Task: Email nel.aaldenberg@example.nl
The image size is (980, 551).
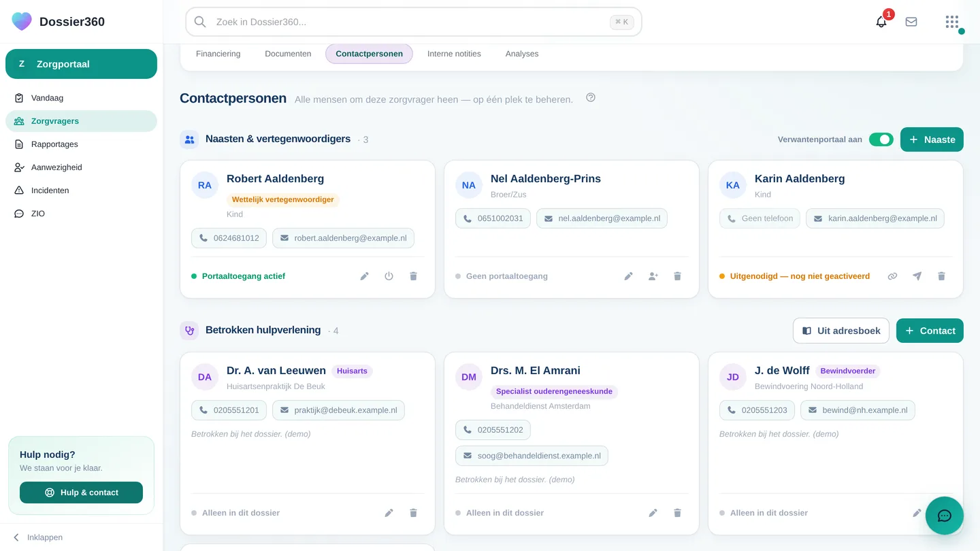Action: (602, 218)
